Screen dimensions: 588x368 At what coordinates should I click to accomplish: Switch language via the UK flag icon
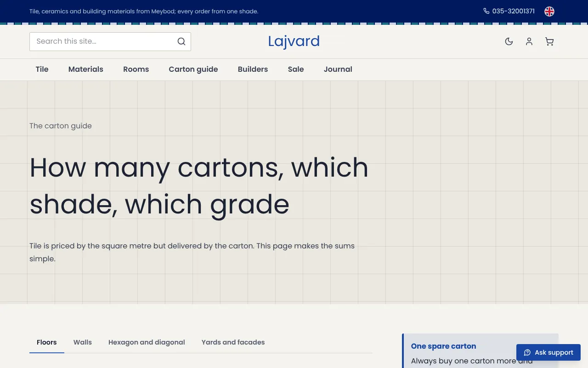click(x=549, y=11)
